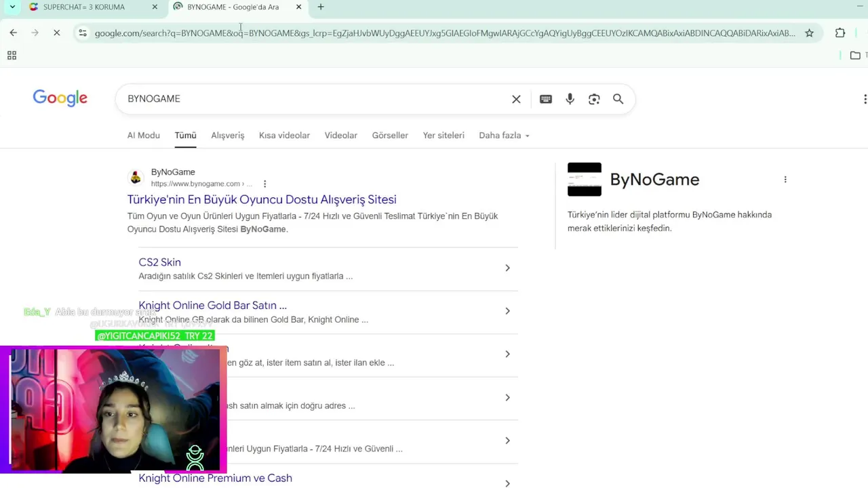Open the Kısa videolar tab
Screen dimensions: 868x488
coord(284,135)
